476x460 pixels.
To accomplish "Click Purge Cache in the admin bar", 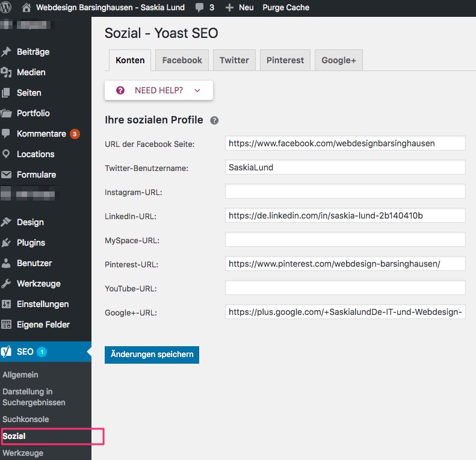I will pos(286,8).
